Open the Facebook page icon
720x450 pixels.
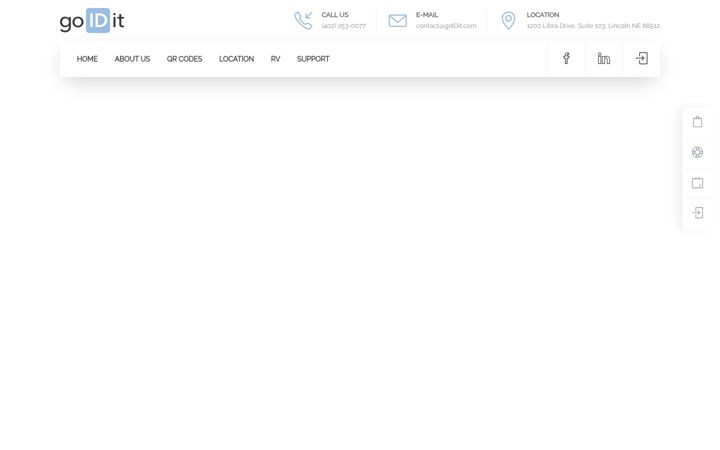coord(566,58)
